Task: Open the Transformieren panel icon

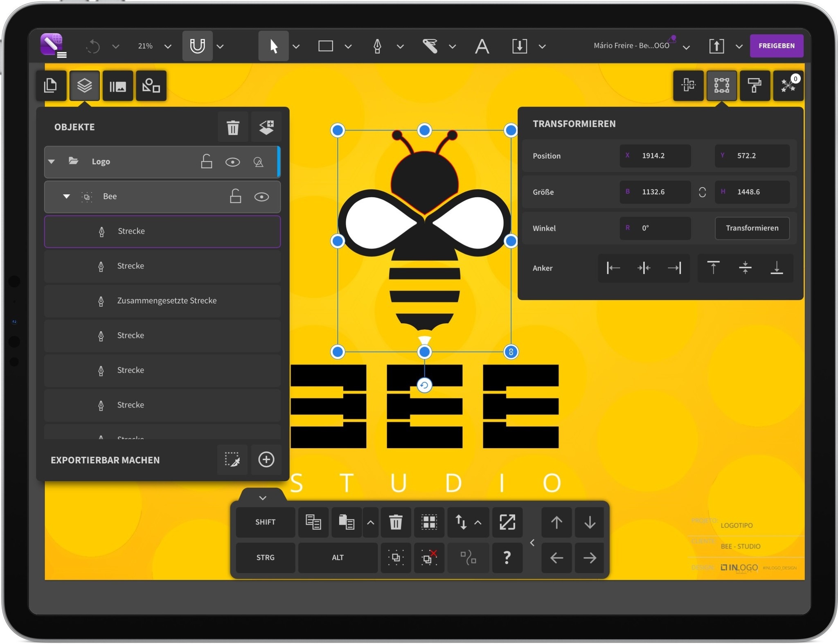Action: pos(721,86)
